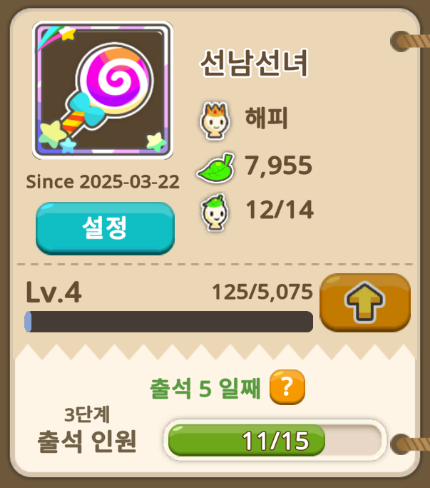This screenshot has height=488, width=430.
Task: Click the 12/14 member count
Action: (x=280, y=210)
